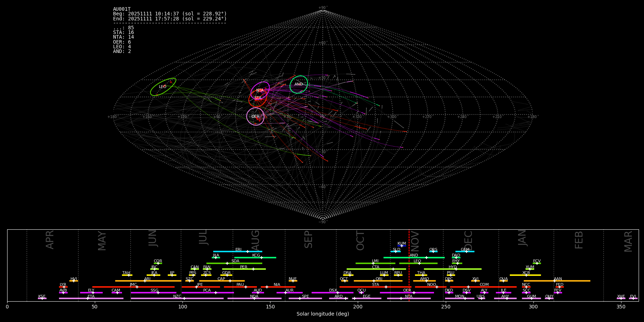Click the DEC month label in timeline
Screen dimensions: 644x322
pos(468,241)
